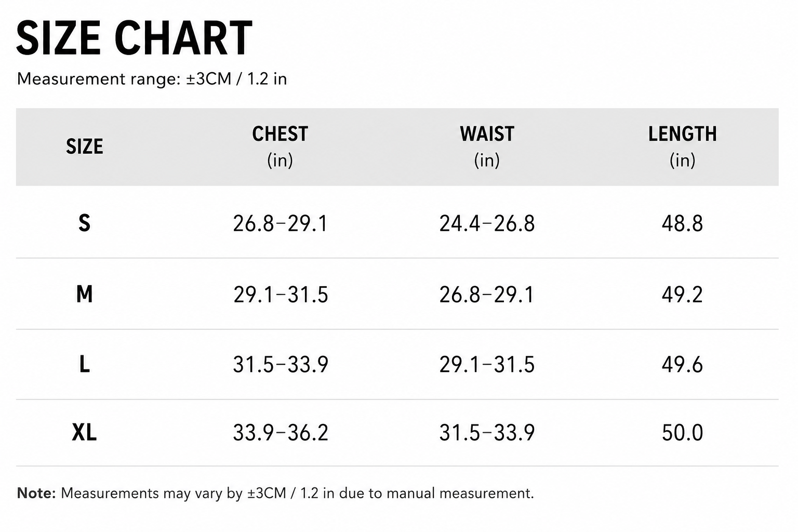Click the XL size row label
This screenshot has width=798, height=532.
[x=84, y=432]
